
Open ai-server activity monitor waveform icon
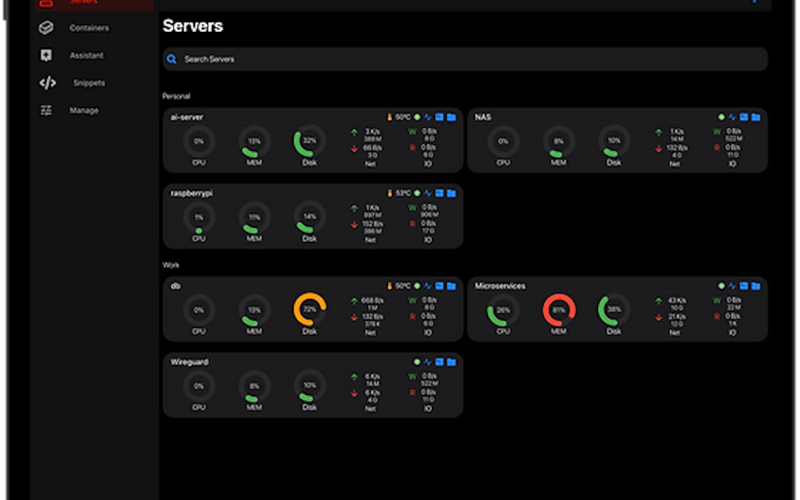pos(428,117)
